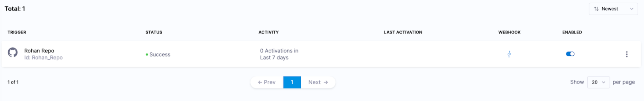Copy the webhook link icon
The height and width of the screenshot is (101, 644).
click(509, 54)
